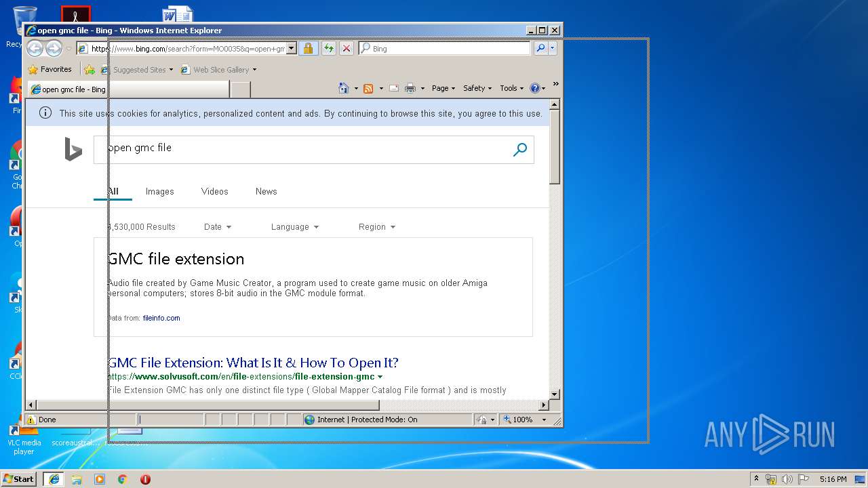This screenshot has height=488, width=868.
Task: Open the Favorites star button
Action: [50, 69]
